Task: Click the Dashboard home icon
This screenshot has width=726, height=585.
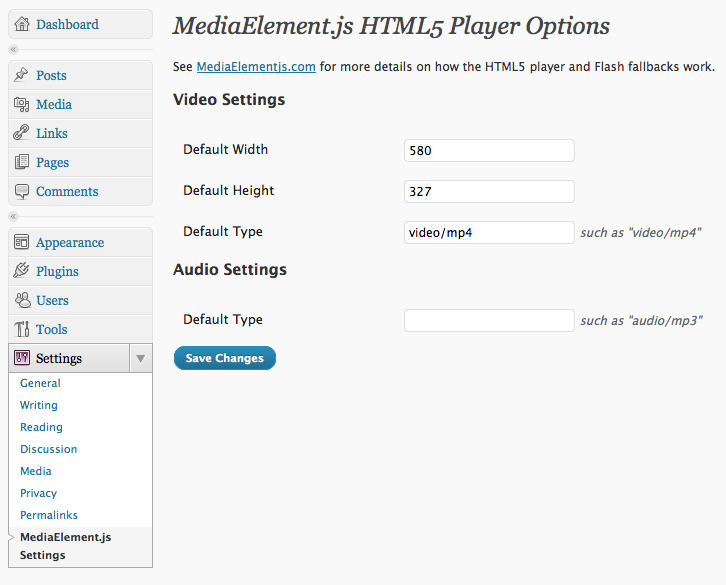Action: coord(22,24)
